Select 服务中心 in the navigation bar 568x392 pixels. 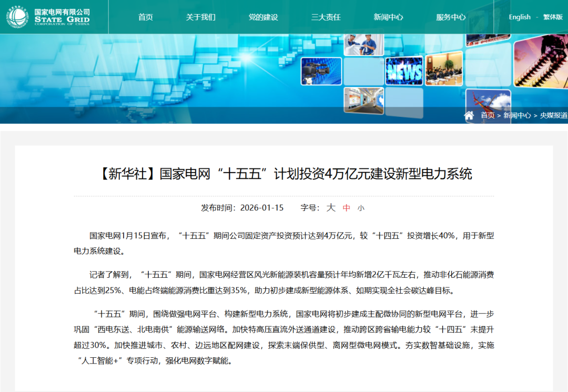click(x=451, y=17)
